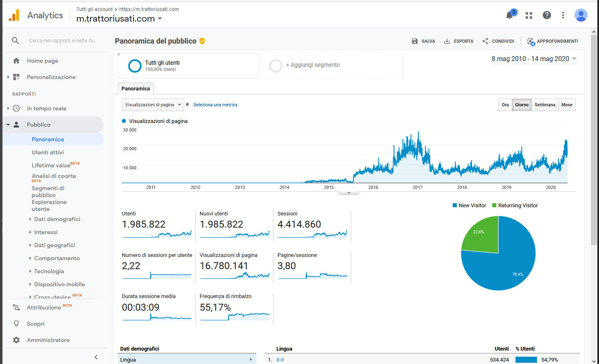The image size is (599, 364).
Task: Click the New Visitor blue legend swatch
Action: click(455, 206)
